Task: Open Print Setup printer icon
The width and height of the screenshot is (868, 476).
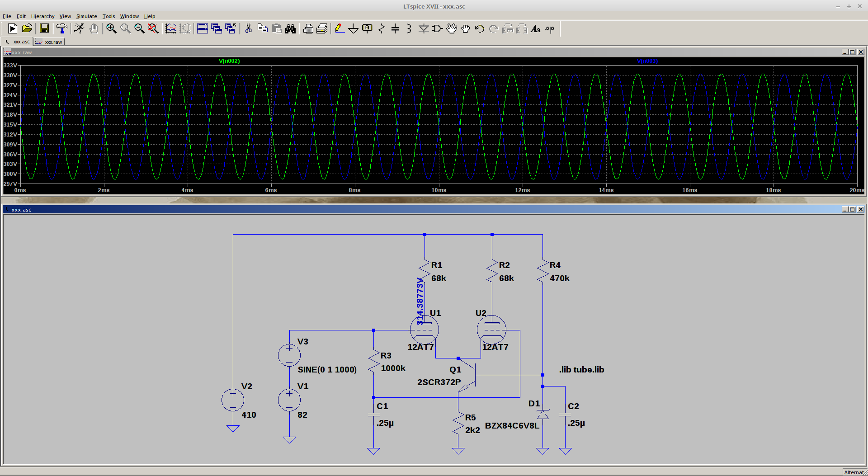Action: 322,28
